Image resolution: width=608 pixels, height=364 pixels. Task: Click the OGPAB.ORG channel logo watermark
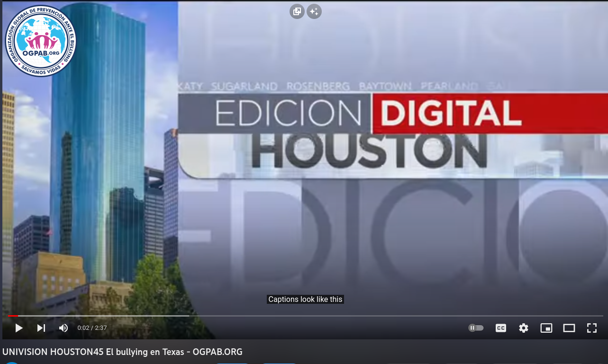[41, 40]
